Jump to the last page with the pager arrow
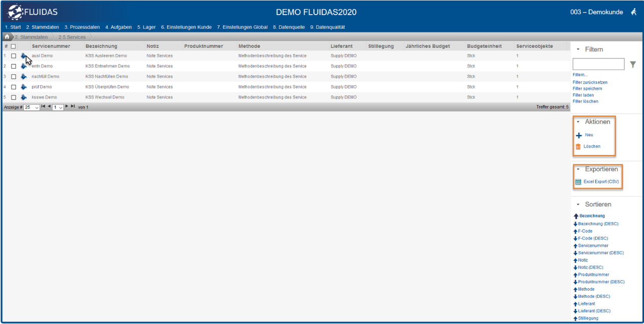The width and height of the screenshot is (644, 324). tap(73, 106)
